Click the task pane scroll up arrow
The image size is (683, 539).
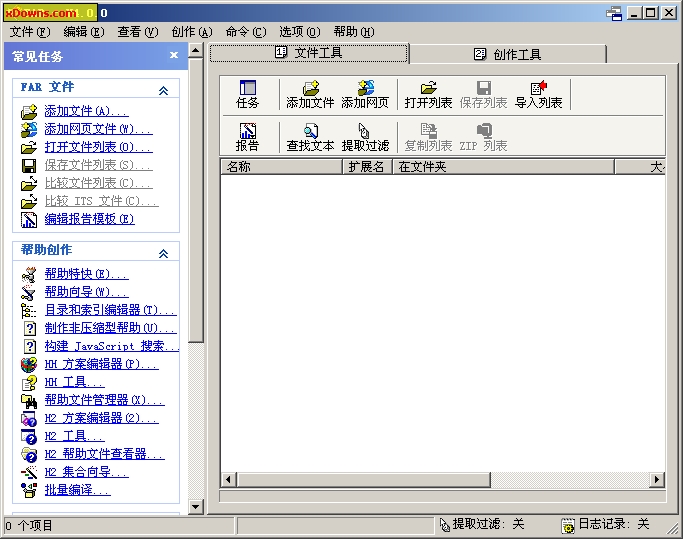[x=196, y=51]
